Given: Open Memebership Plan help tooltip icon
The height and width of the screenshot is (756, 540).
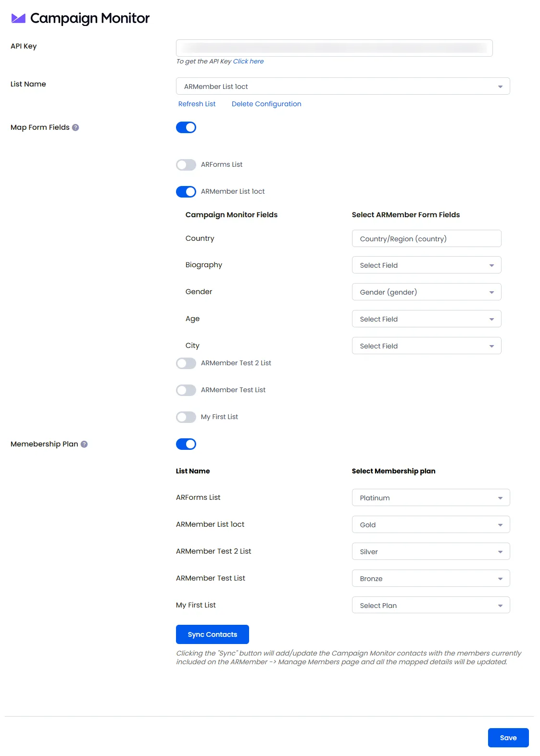Looking at the screenshot, I should pyautogui.click(x=84, y=444).
